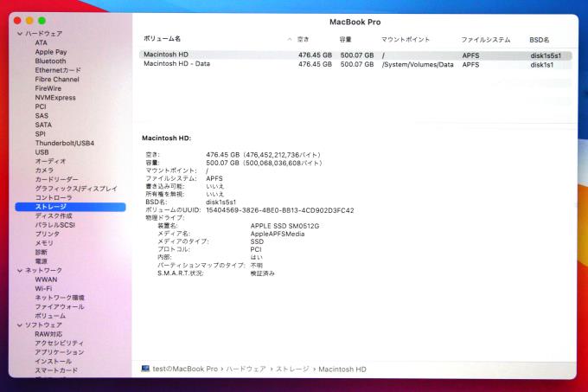Screen dimensions: 588x392
Task: Click Macintosh HD in the path bar
Action: 342,370
